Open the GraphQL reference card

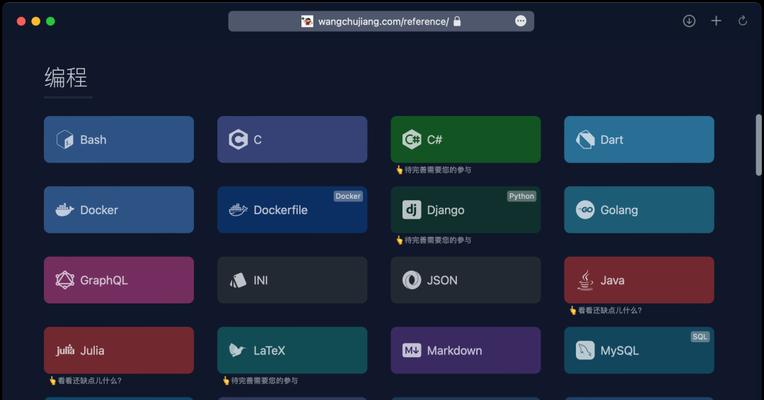[119, 280]
